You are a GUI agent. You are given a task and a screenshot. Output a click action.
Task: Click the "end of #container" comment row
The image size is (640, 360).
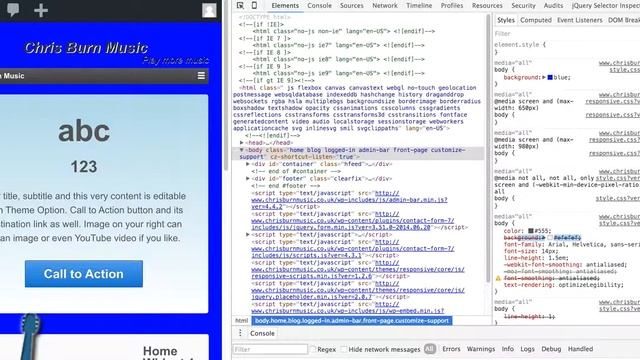296,171
